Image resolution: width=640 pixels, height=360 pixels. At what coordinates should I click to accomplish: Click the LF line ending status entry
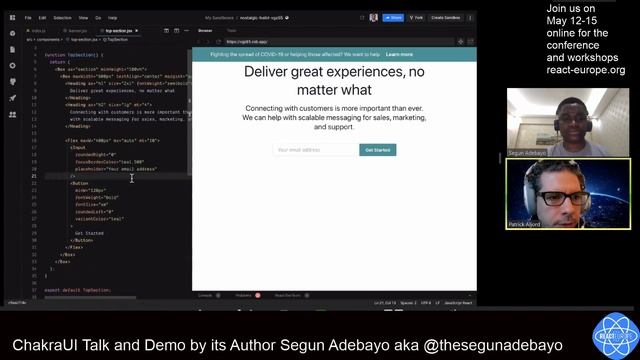tap(438, 303)
